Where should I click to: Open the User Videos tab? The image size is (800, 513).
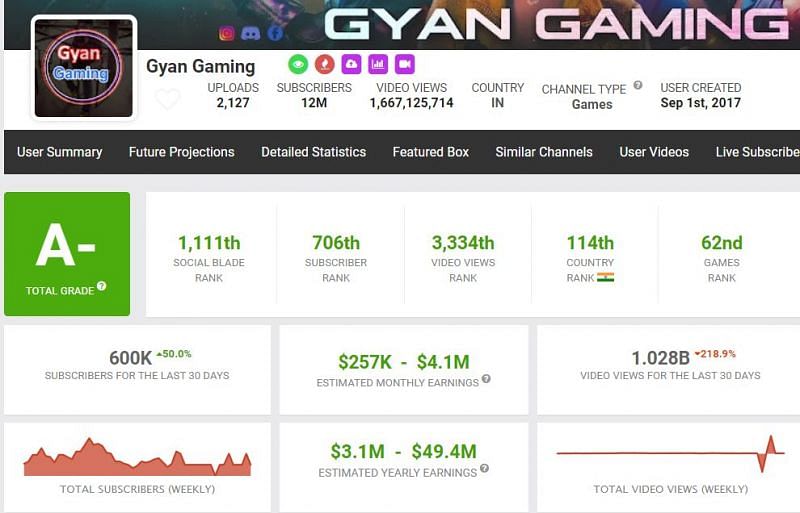[654, 152]
